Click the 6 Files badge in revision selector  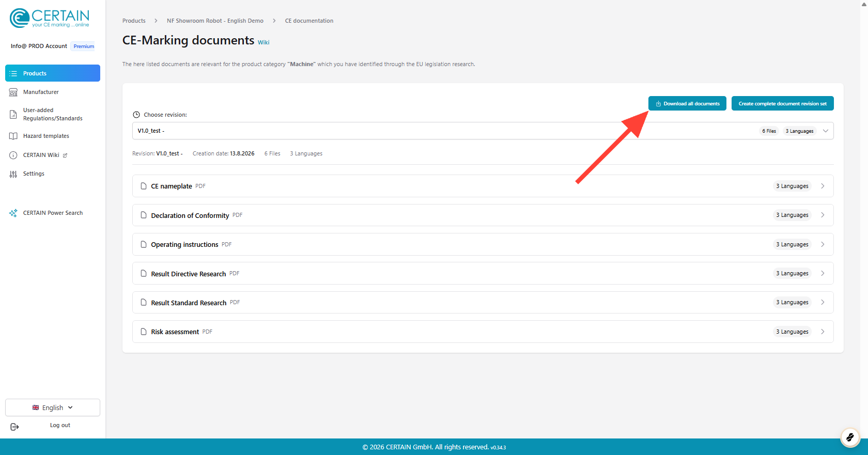click(x=769, y=131)
